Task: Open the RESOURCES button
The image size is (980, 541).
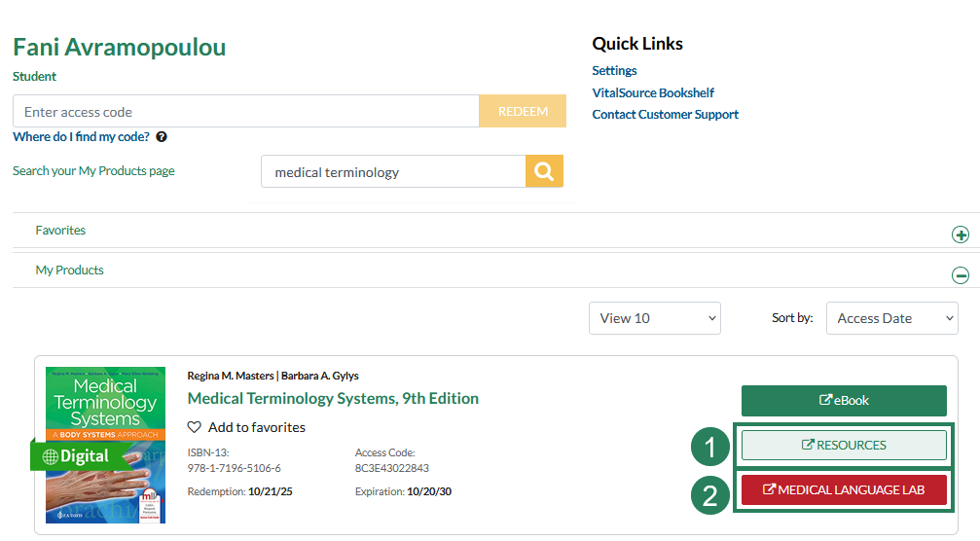Action: (x=844, y=446)
